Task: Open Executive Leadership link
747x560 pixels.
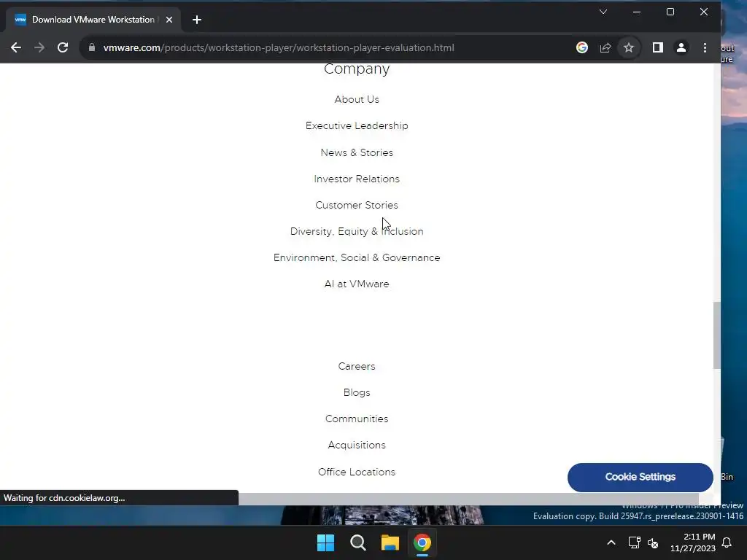Action: (x=357, y=125)
